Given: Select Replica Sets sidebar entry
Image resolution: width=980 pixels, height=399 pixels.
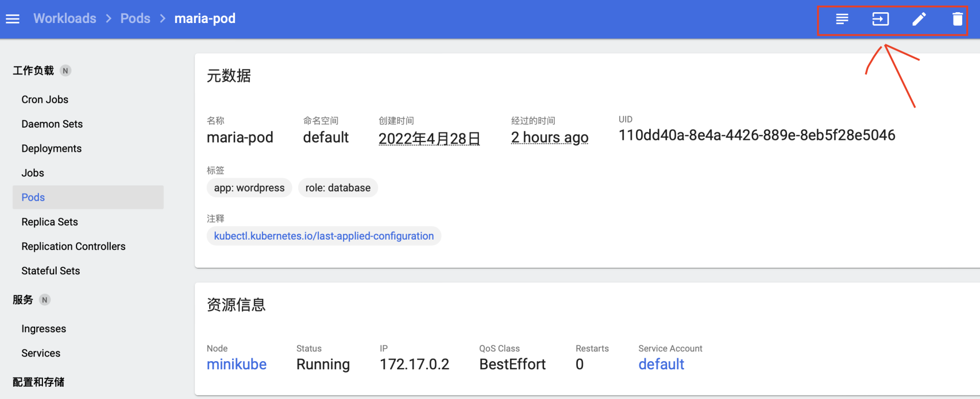Looking at the screenshot, I should pos(50,222).
